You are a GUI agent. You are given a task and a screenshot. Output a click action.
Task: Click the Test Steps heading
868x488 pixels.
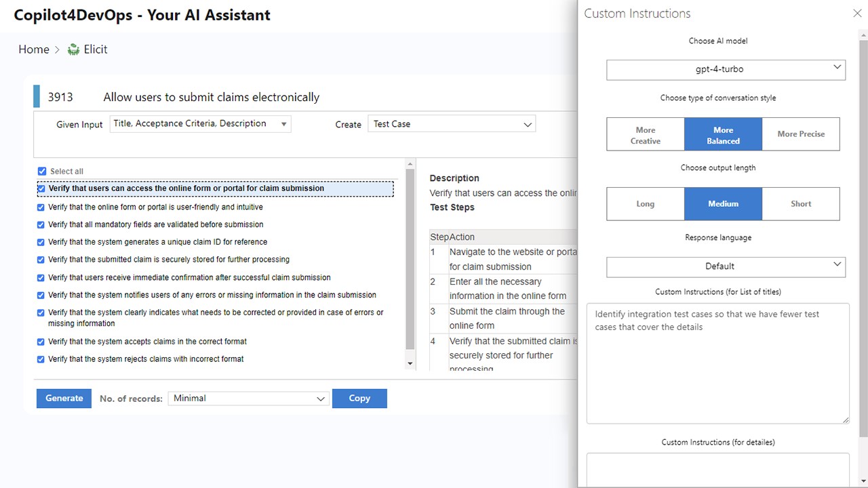pyautogui.click(x=452, y=207)
